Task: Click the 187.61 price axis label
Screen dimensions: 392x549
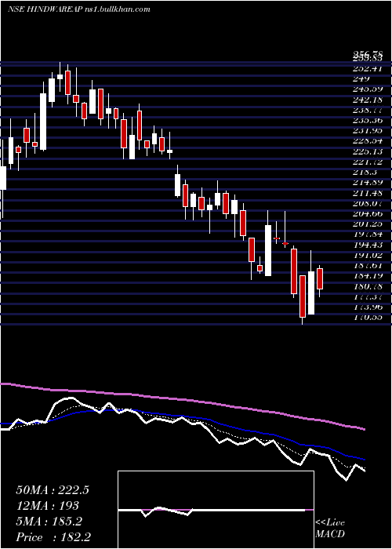Action: coord(367,265)
